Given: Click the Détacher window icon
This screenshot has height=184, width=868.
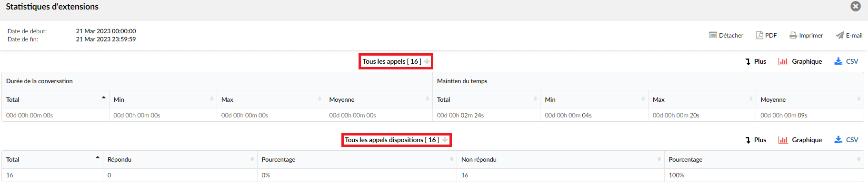Looking at the screenshot, I should click(713, 35).
